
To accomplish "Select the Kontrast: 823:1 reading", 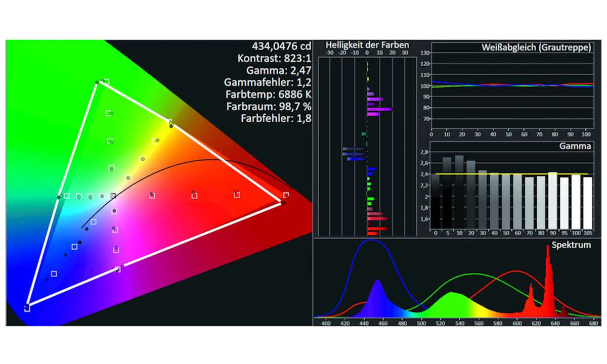I will tap(274, 58).
